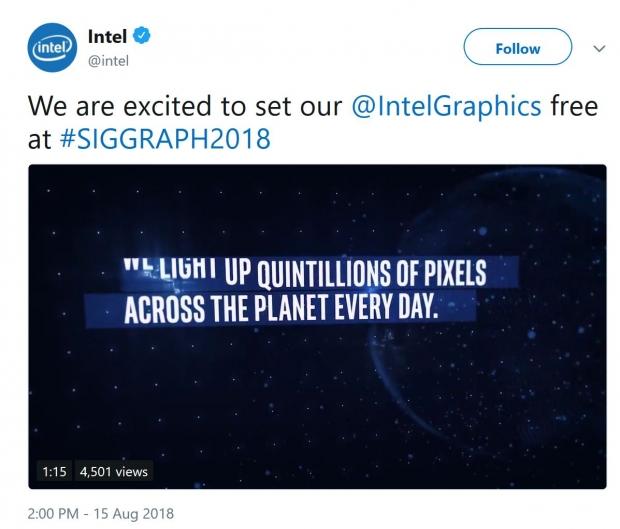Screen dimensions: 620x529
Task: Follow the Intel account
Action: click(x=518, y=47)
